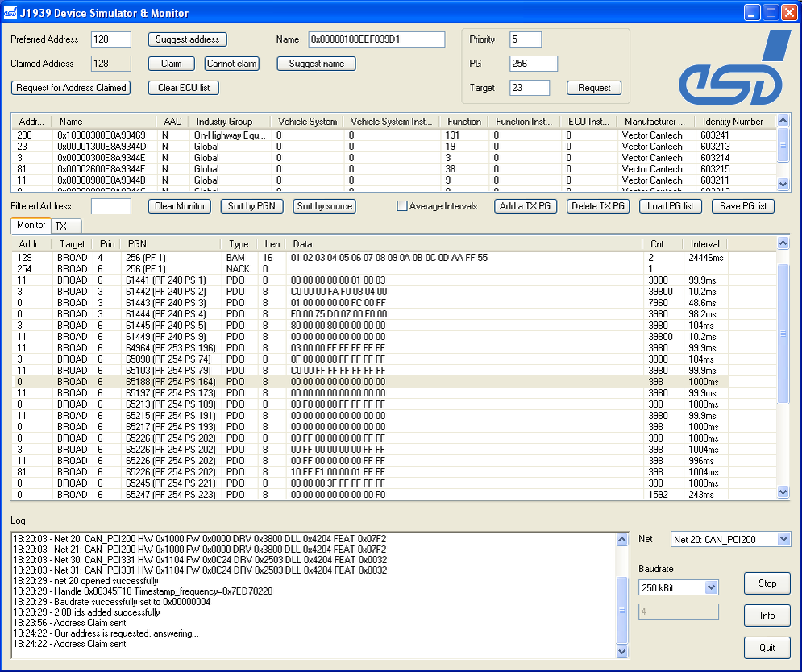Click the Cannot claim button
This screenshot has width=802, height=672.
tap(231, 64)
